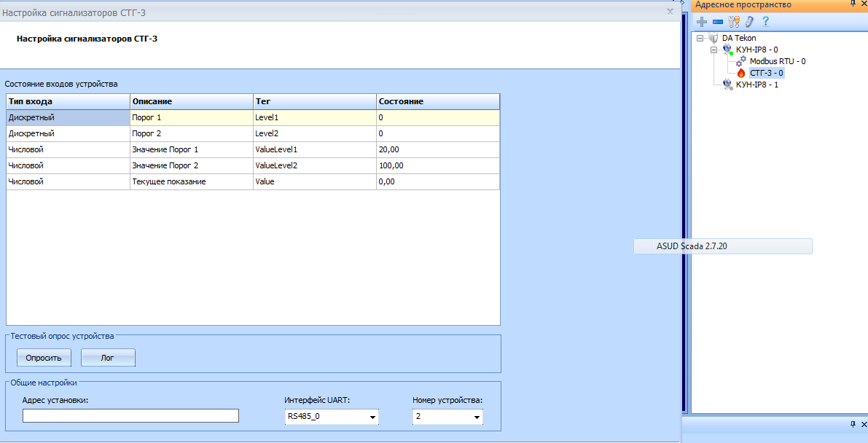This screenshot has width=868, height=443.
Task: Click the DA Tekon shield icon
Action: (x=713, y=38)
